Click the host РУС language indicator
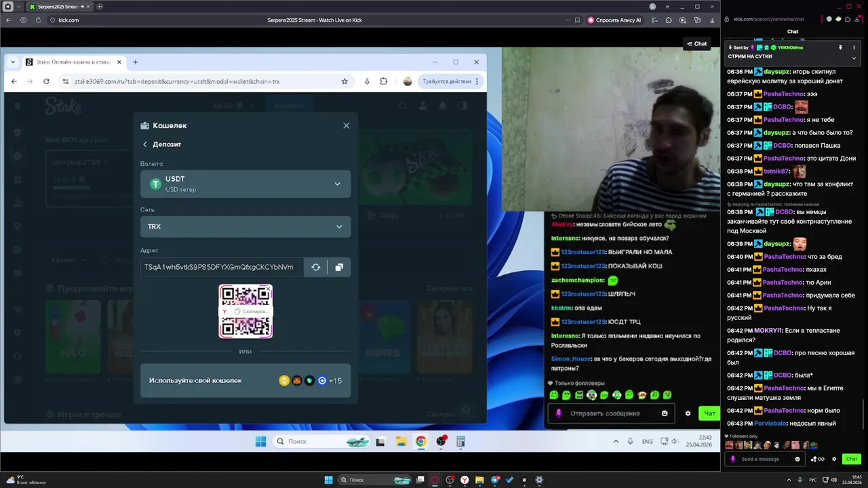 [x=813, y=480]
